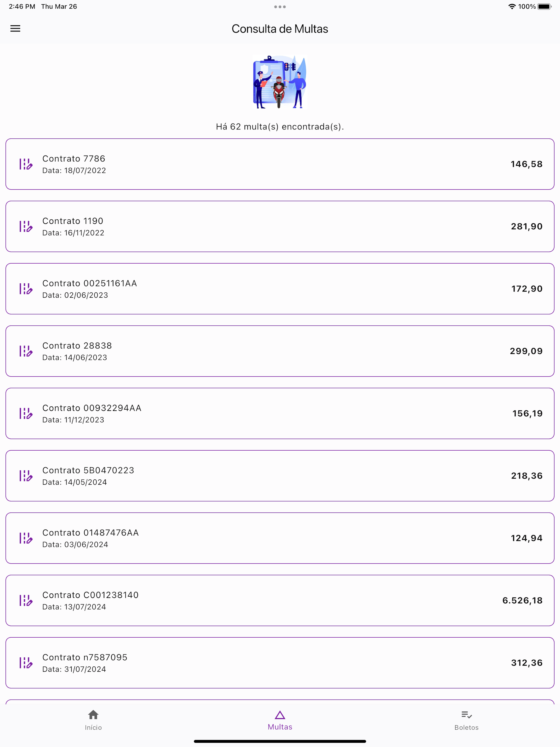Click the 146,58 fine amount
Screen dimensions: 560x747
526,164
